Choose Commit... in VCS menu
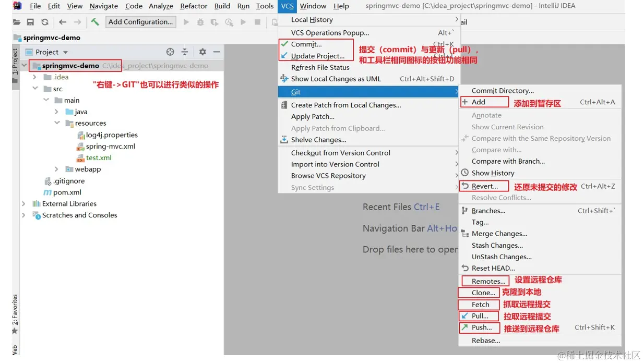 [x=368, y=44]
